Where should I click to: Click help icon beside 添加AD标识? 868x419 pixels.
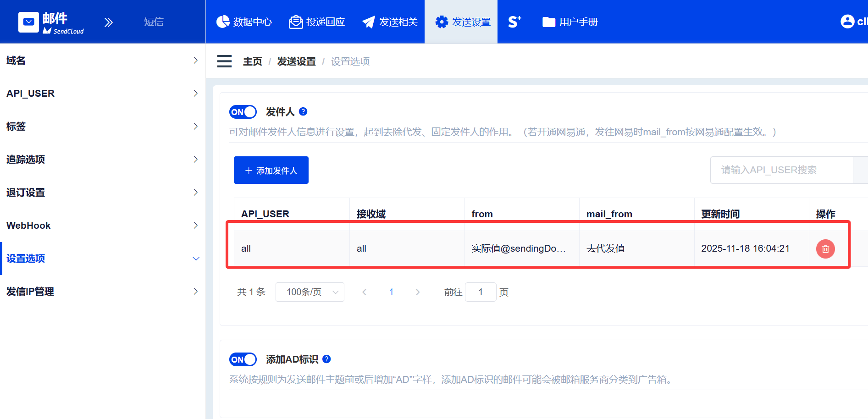coord(326,359)
